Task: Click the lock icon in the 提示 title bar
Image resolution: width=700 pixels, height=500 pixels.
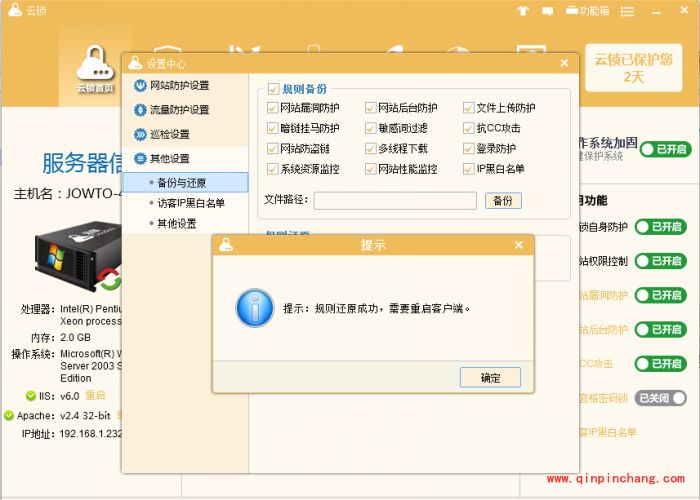Action: [226, 245]
